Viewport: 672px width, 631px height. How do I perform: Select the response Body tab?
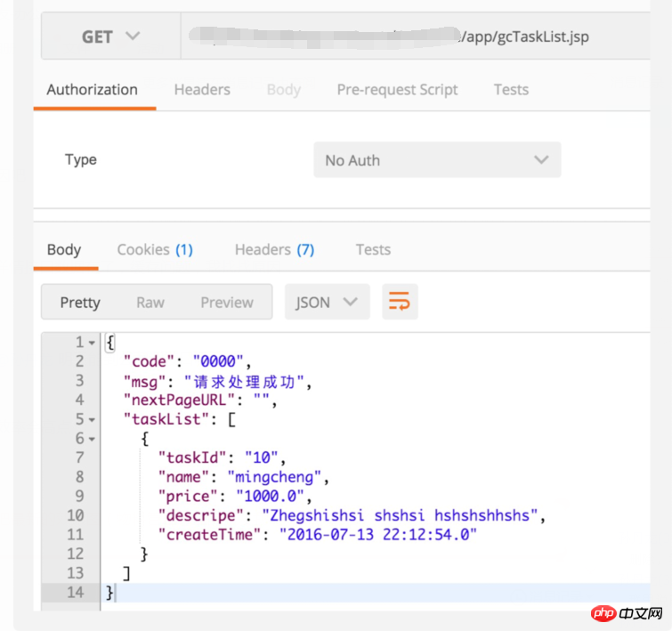[x=64, y=250]
